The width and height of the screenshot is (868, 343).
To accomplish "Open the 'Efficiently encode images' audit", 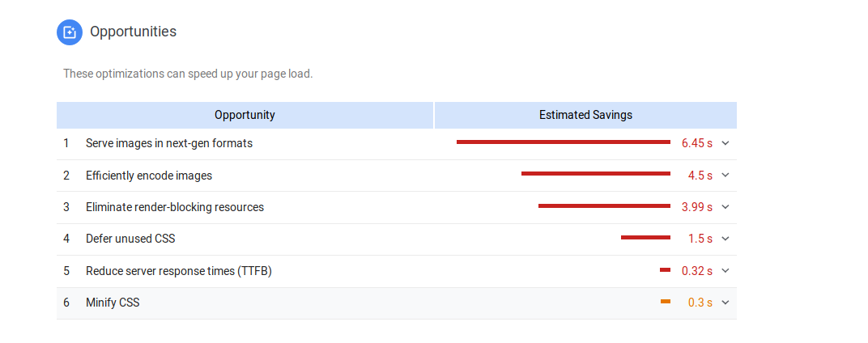I will (149, 176).
